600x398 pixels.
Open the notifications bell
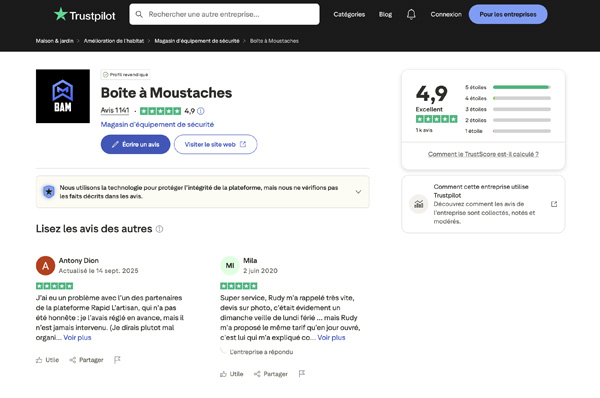pyautogui.click(x=411, y=14)
